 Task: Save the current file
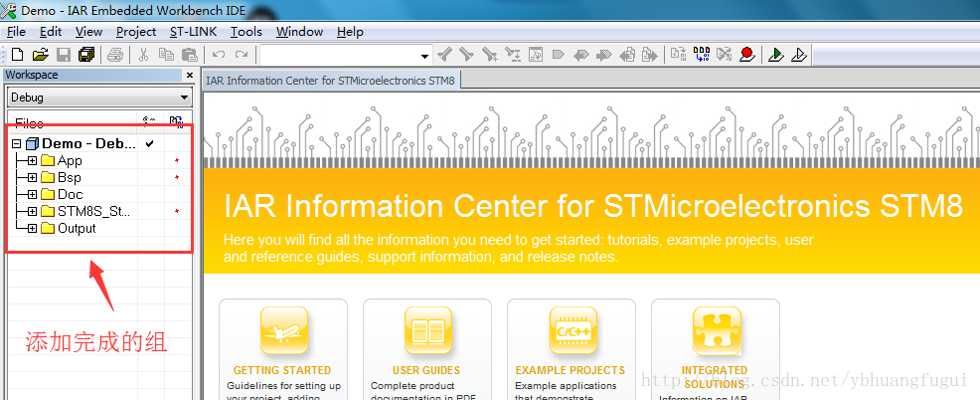(64, 55)
